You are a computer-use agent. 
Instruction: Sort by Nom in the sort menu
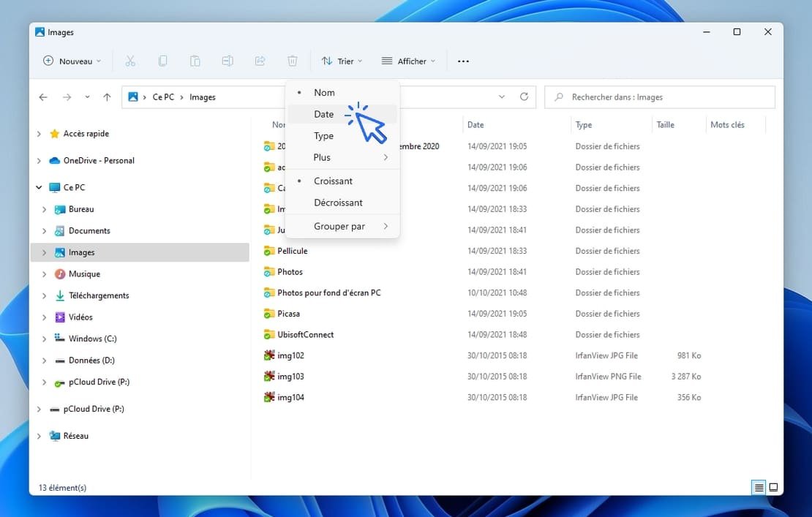(x=342, y=93)
